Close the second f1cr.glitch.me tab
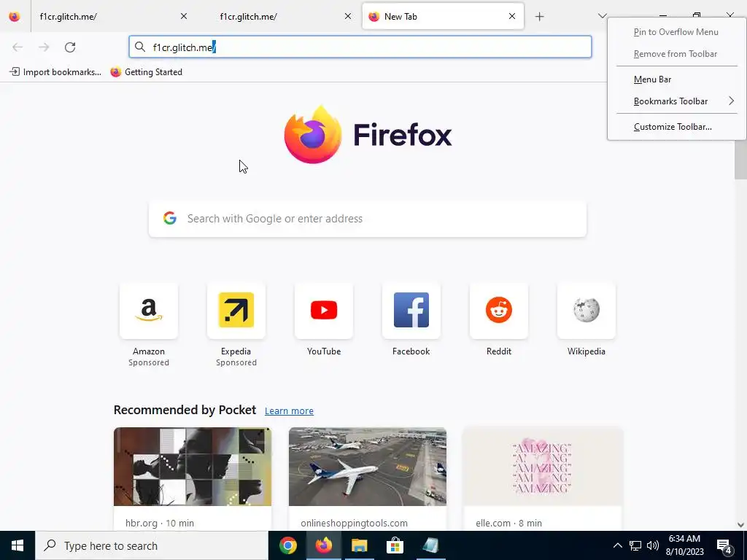Viewport: 747px width, 560px height. tap(348, 16)
